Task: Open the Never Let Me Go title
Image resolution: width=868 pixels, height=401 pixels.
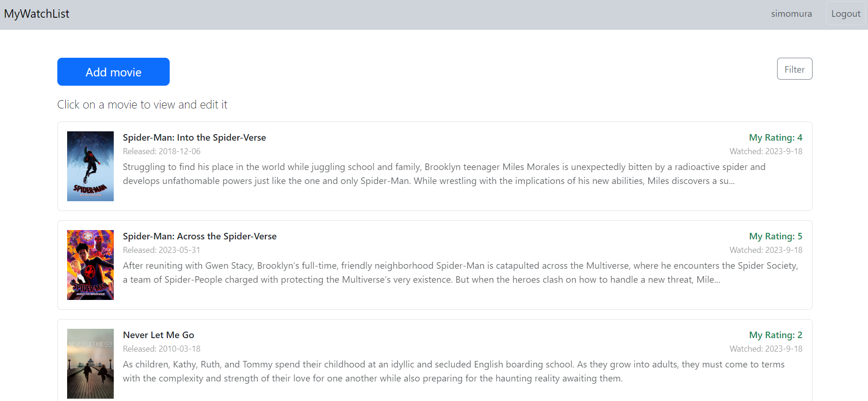Action: point(158,335)
